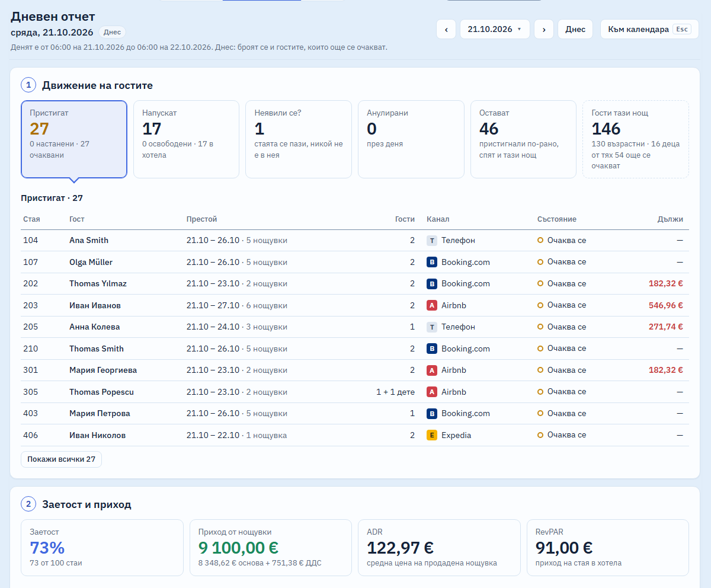Click the Telephone channel icon for room 104
The width and height of the screenshot is (711, 588).
pos(432,241)
